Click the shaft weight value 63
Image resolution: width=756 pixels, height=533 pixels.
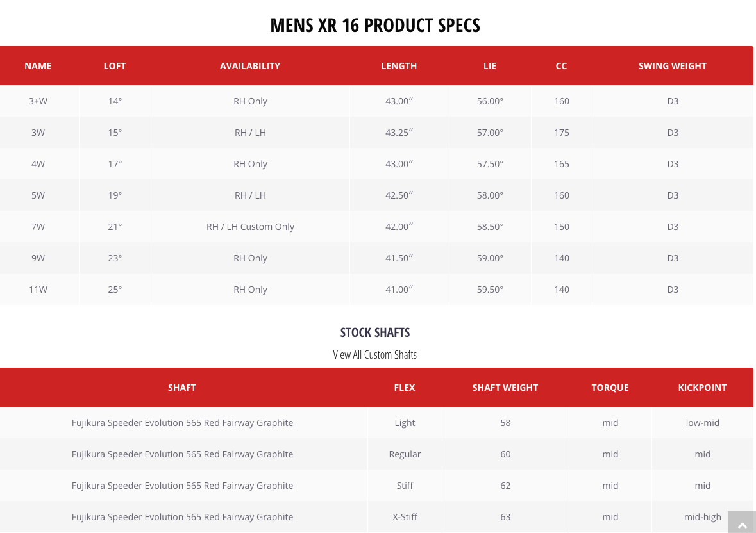tap(505, 516)
